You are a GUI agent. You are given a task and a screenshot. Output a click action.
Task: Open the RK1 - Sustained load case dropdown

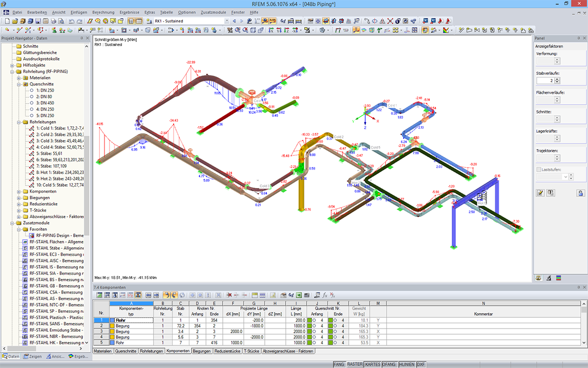tap(226, 21)
